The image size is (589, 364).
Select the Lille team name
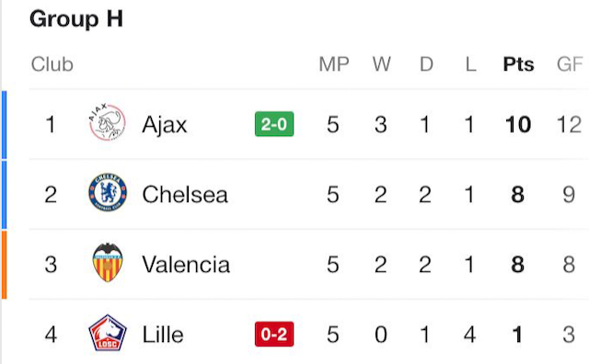[163, 335]
